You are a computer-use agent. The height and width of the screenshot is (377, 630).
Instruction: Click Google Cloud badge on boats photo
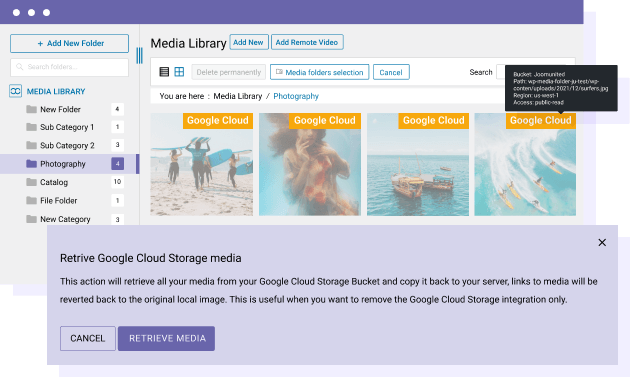coord(434,121)
